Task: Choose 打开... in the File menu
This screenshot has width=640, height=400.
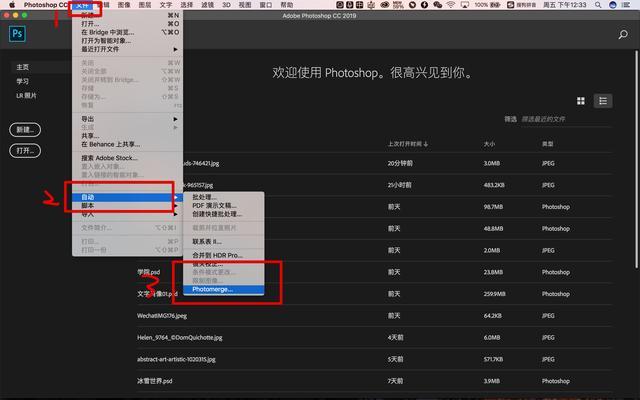Action: click(x=127, y=24)
